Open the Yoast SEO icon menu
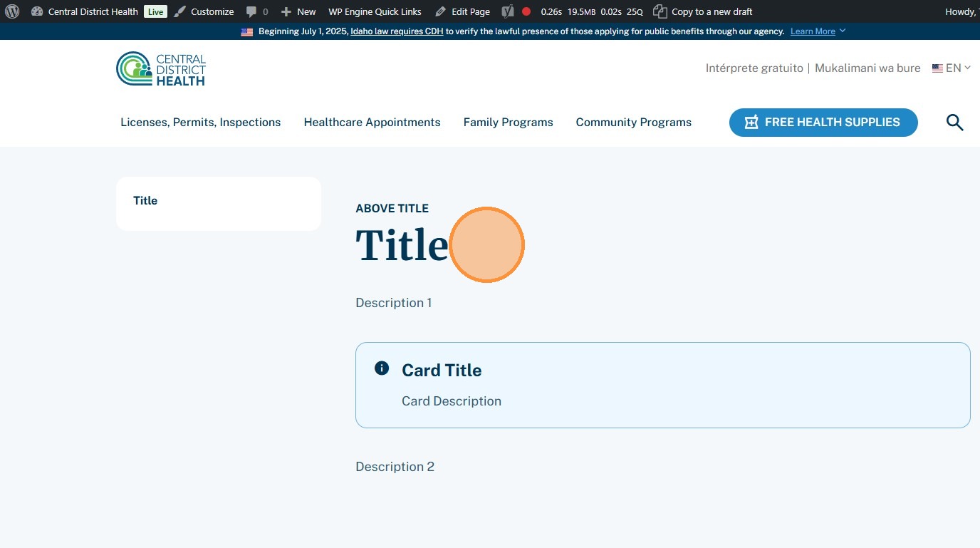Viewport: 980px width, 548px height. pos(508,11)
